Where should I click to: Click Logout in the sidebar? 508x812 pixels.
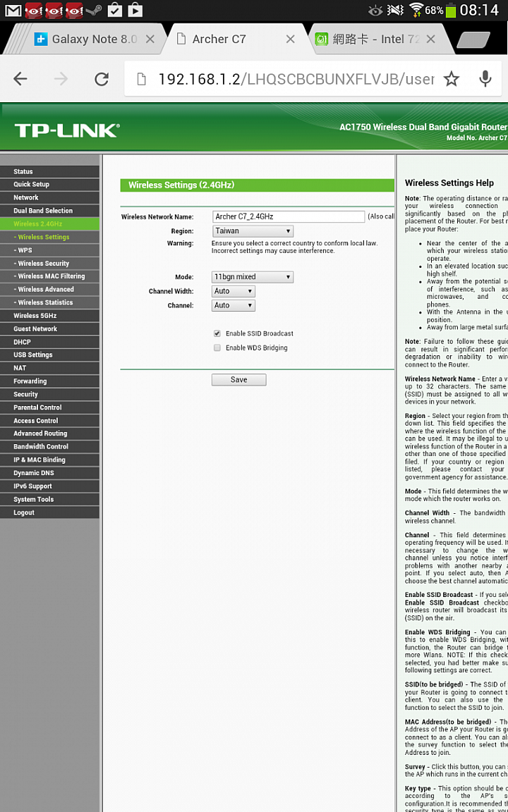49,512
